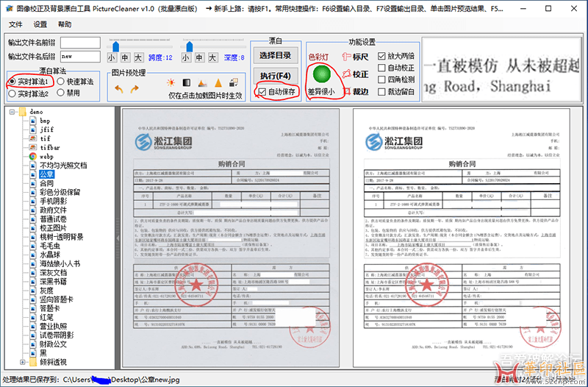Viewport: 588px width, 387px height.
Task: Click the sun brightness icon
Action: coord(171,82)
